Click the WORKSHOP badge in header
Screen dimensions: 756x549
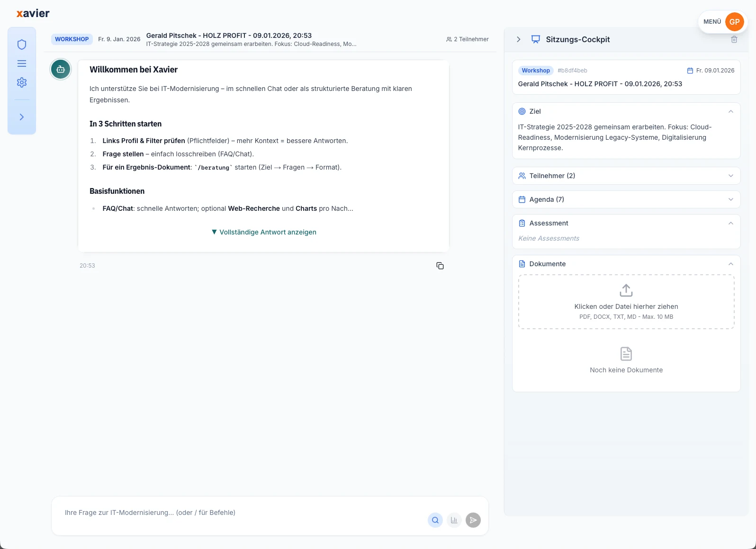pyautogui.click(x=72, y=39)
